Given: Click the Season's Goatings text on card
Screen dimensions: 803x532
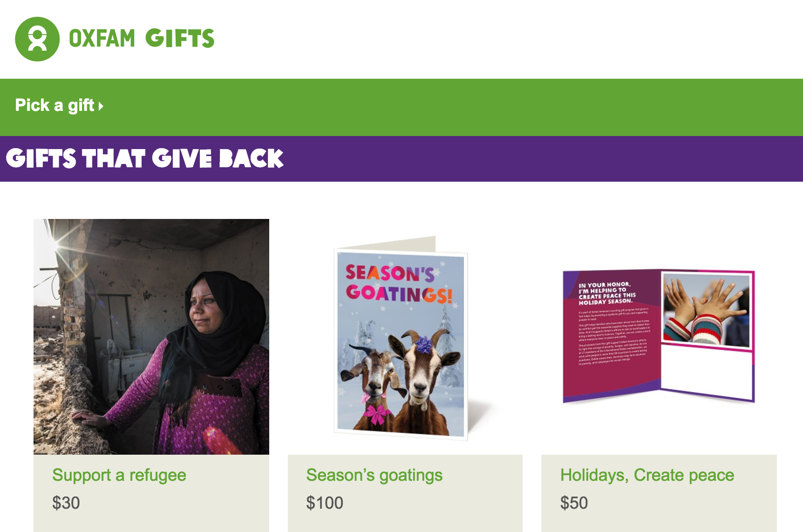Looking at the screenshot, I should (398, 283).
